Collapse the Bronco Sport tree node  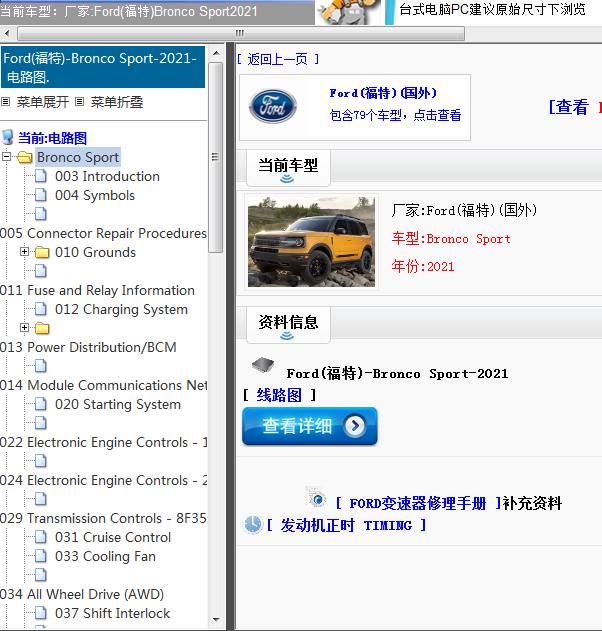(6, 156)
